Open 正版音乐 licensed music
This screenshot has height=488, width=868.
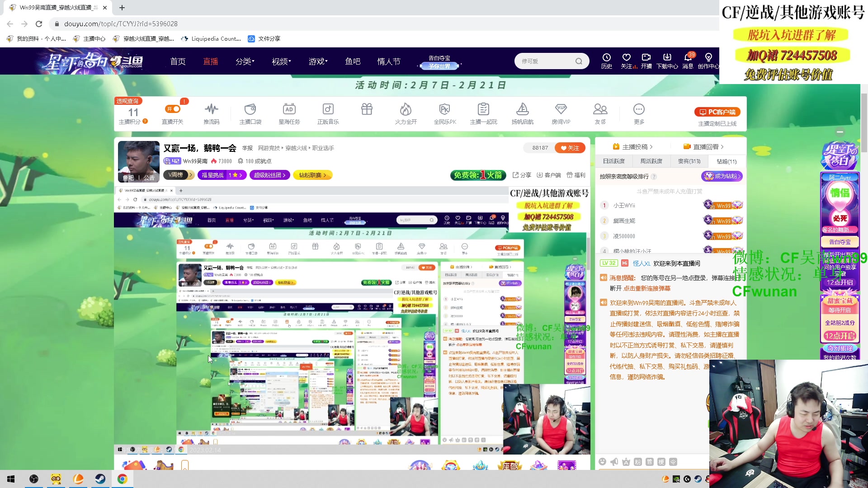(x=328, y=113)
